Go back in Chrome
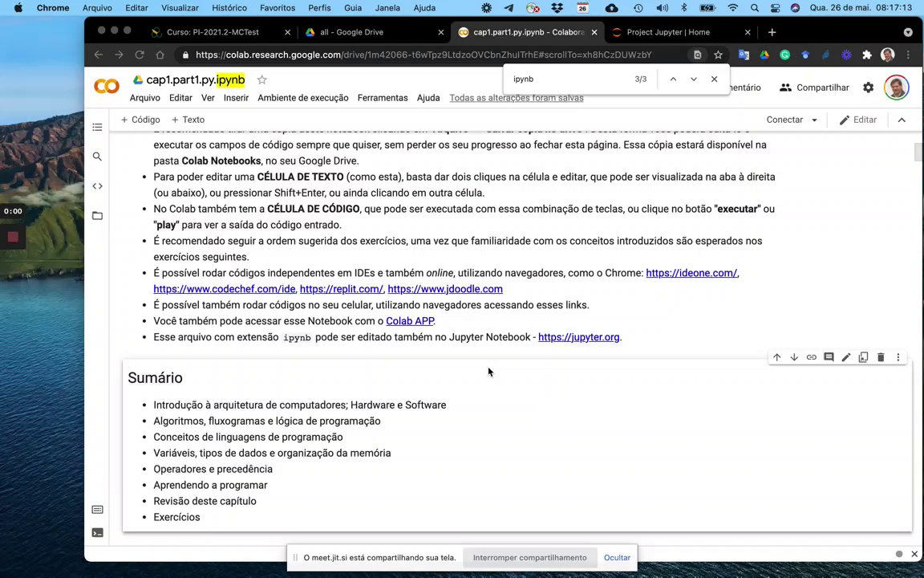Screen dimensions: 924x578 [99, 55]
